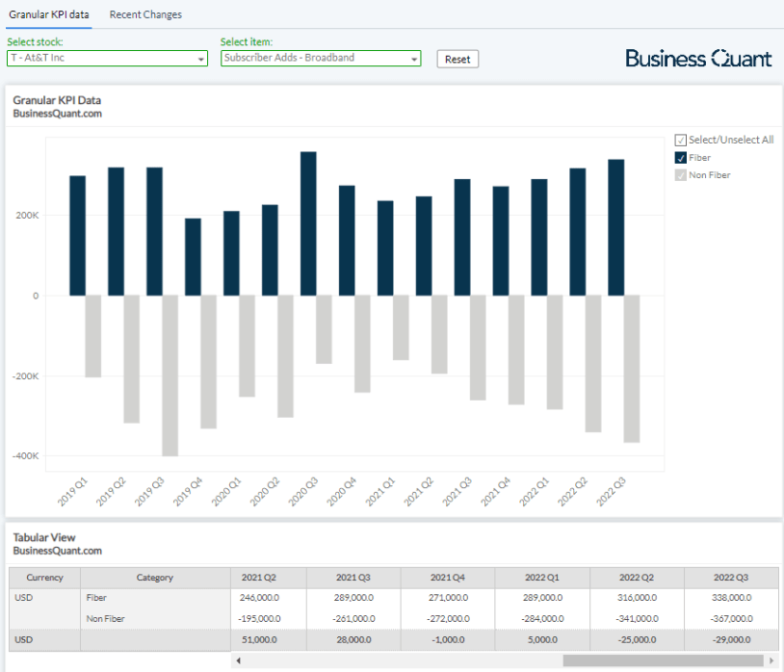Image resolution: width=784 pixels, height=672 pixels.
Task: Click the -25,000.0 total cell
Action: coord(637,639)
